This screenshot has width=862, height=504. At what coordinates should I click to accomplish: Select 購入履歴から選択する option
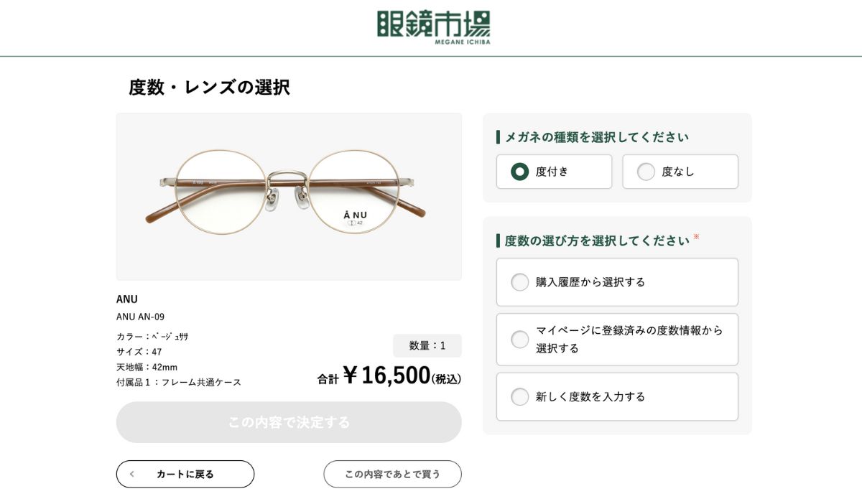(520, 282)
